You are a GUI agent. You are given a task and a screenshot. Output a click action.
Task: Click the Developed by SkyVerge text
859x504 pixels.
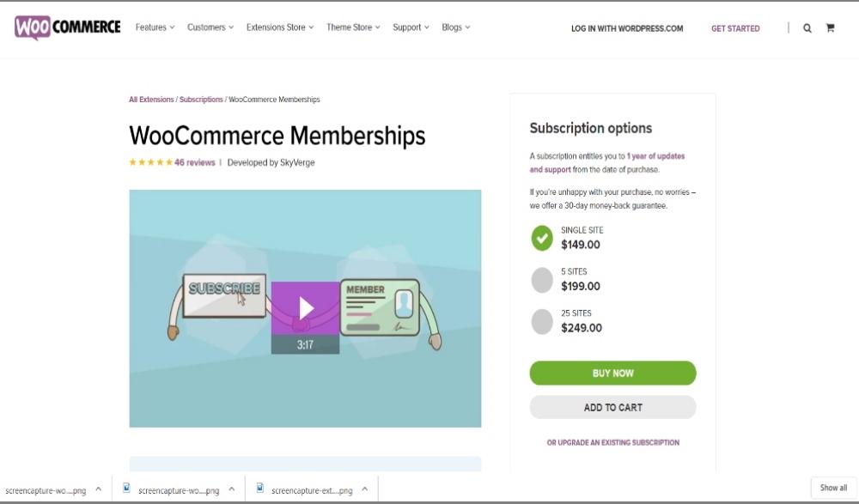(271, 162)
